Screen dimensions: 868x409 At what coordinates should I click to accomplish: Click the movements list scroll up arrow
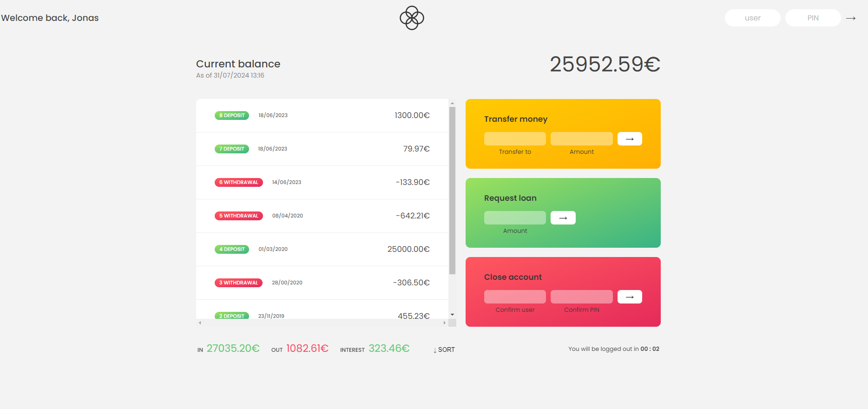tap(452, 103)
